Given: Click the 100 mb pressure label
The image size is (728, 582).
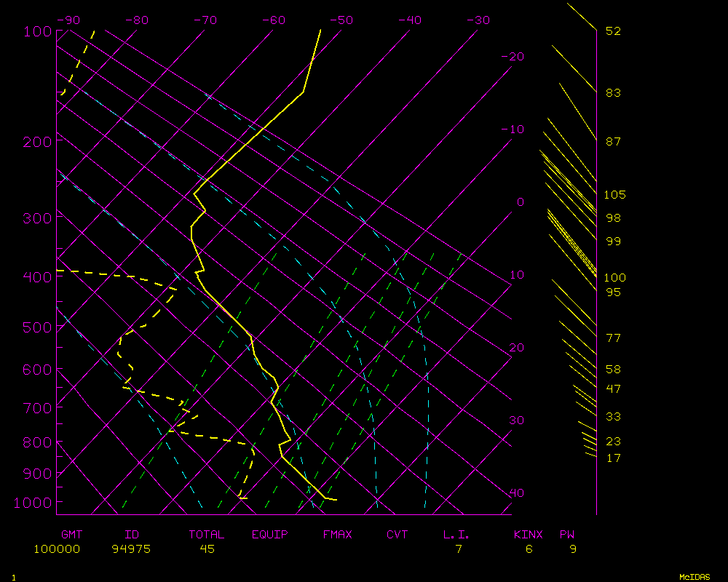Looking at the screenshot, I should (37, 31).
